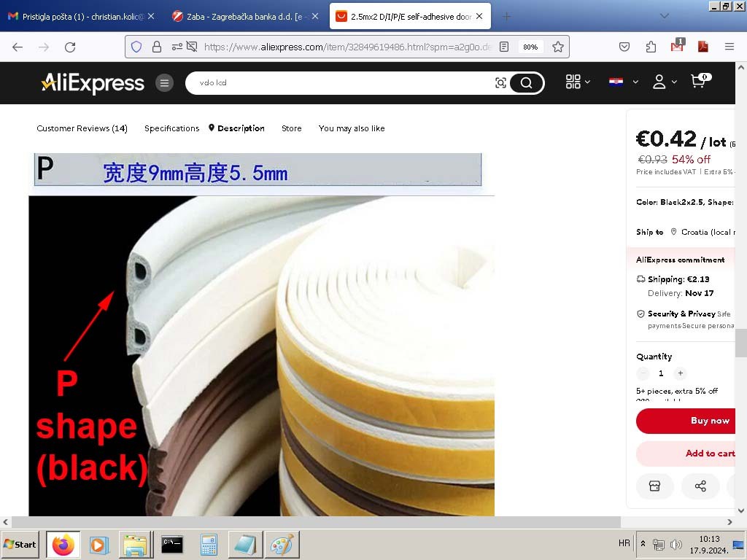Click the share icon below Add to cart

pyautogui.click(x=700, y=486)
